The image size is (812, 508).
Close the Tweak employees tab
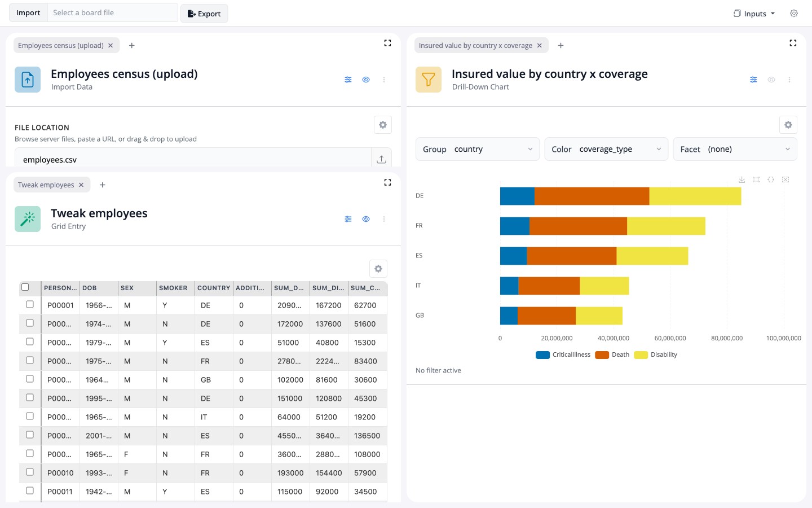click(x=81, y=185)
